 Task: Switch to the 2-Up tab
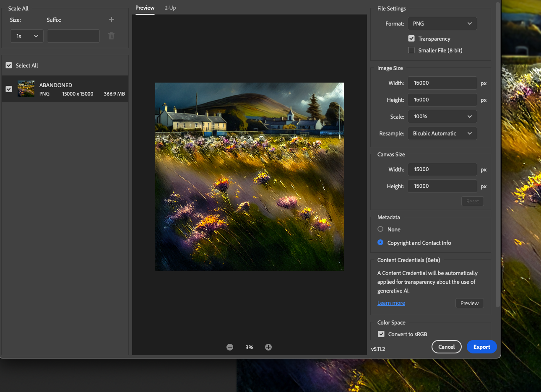click(170, 8)
